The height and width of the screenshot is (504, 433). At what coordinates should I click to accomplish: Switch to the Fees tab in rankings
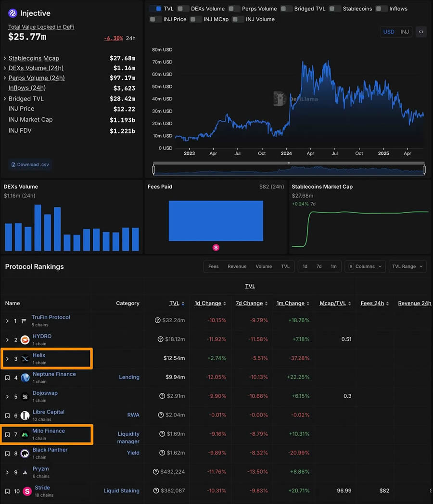click(213, 266)
